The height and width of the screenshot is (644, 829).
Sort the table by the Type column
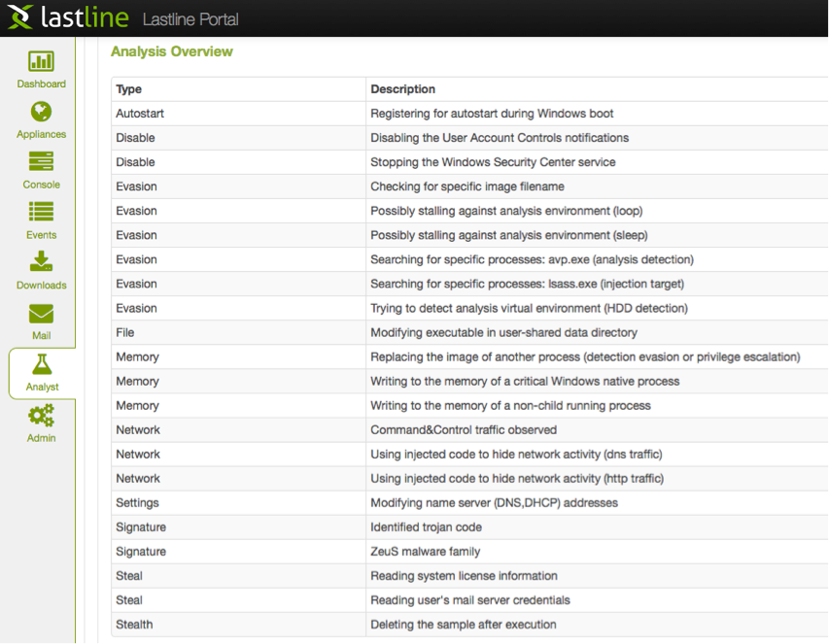[x=128, y=88]
